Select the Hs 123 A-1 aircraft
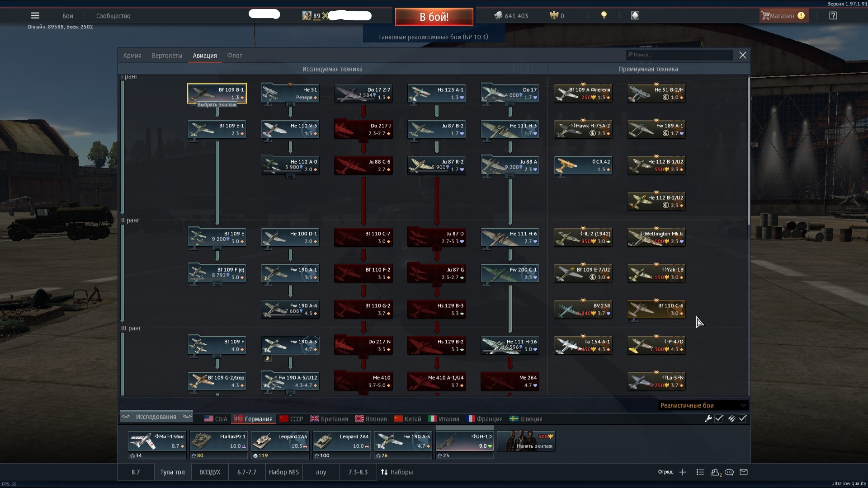 437,93
